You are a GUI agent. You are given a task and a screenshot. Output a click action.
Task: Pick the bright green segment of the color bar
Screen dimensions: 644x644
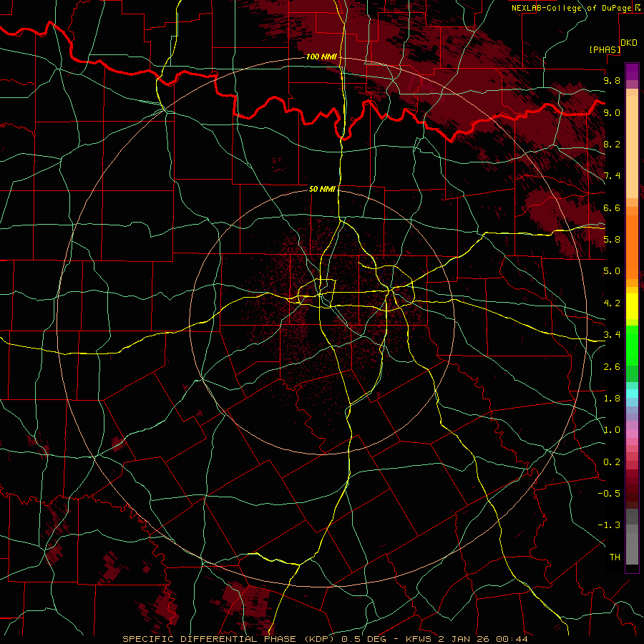click(632, 346)
